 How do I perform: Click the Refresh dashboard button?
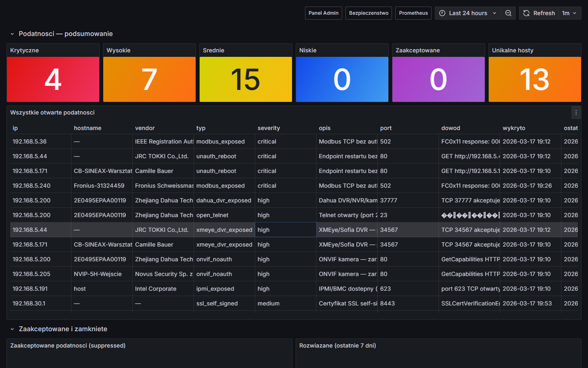pos(539,13)
